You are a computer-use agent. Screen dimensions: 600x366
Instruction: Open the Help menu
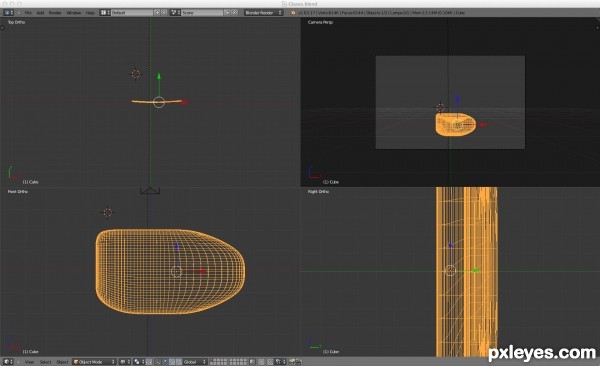[90, 13]
